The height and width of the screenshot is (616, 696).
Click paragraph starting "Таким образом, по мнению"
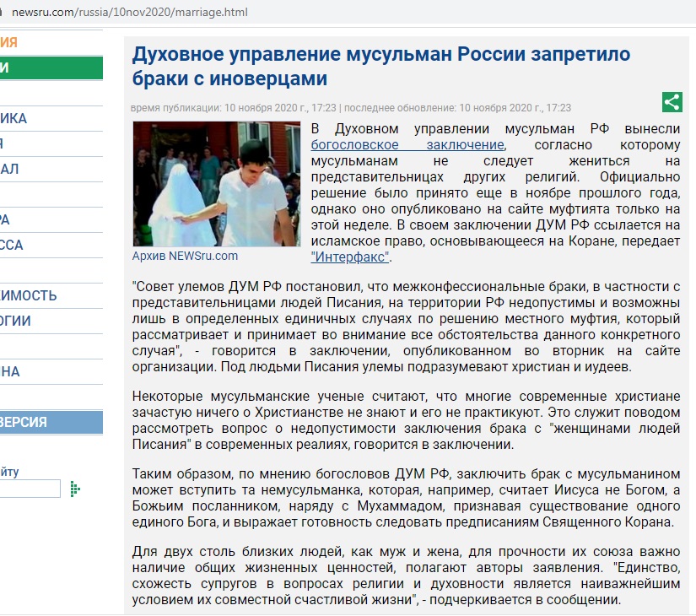[x=406, y=498]
